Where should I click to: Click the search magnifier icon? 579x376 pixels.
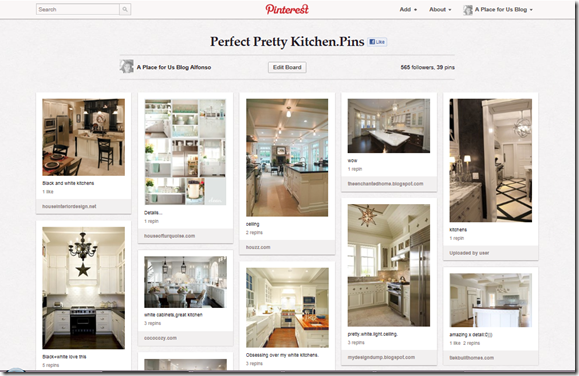(x=125, y=10)
